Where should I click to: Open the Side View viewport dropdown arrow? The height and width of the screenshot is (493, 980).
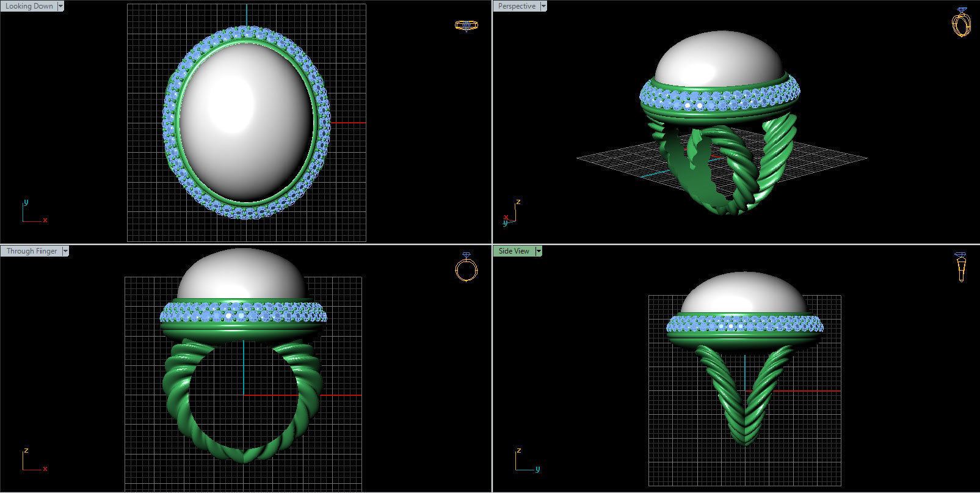pyautogui.click(x=538, y=251)
